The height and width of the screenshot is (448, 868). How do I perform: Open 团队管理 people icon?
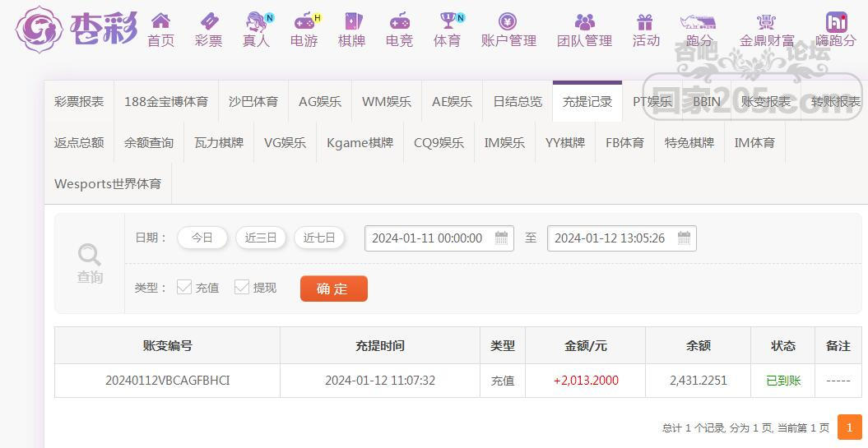point(585,21)
